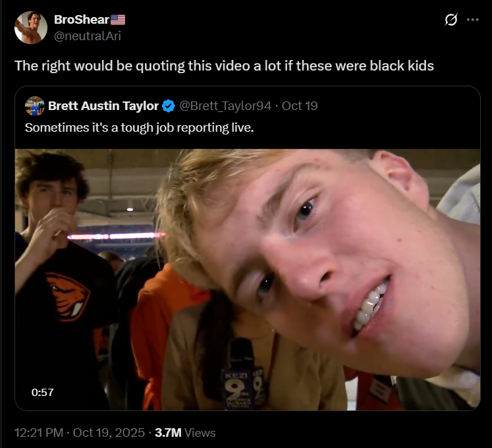Open BroShear's profile picture
Image resolution: width=492 pixels, height=448 pixels.
31,28
